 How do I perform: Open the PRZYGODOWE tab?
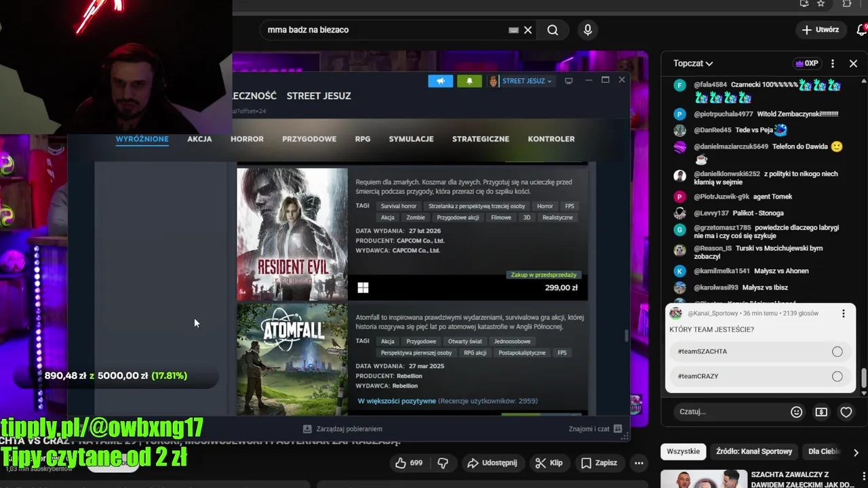(x=309, y=139)
